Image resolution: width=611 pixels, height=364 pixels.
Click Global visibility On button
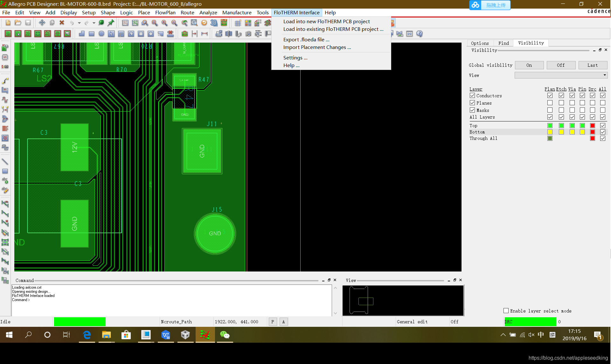coord(529,65)
